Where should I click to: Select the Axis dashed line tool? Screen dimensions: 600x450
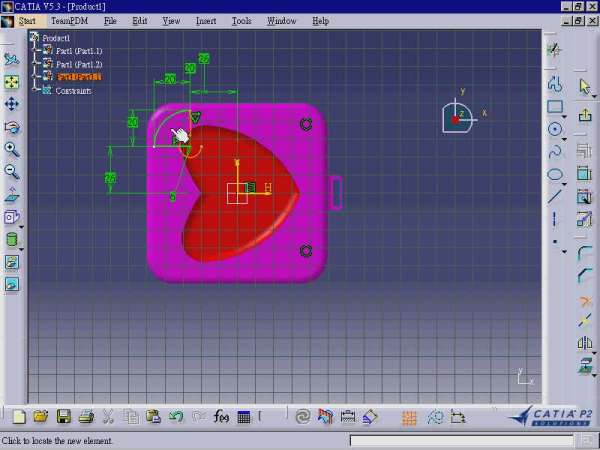[x=554, y=219]
